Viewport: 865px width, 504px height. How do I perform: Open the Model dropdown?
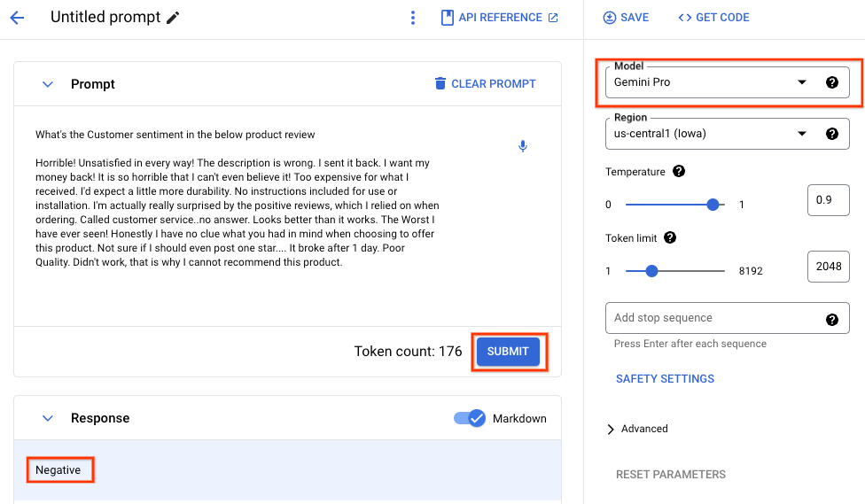coord(709,82)
